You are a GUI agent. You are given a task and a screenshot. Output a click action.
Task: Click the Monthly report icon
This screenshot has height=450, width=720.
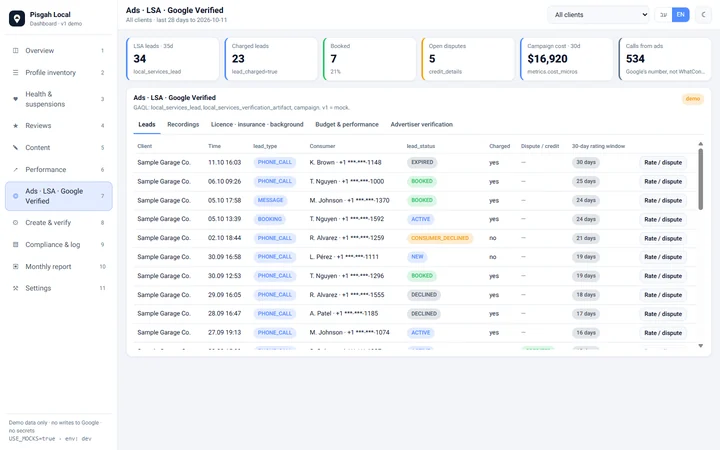pos(16,266)
